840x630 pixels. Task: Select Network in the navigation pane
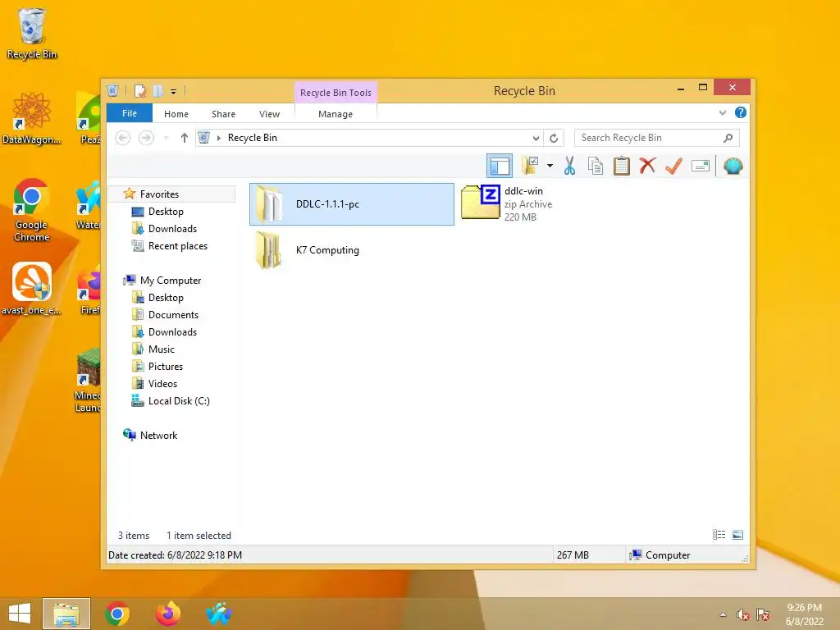pyautogui.click(x=158, y=435)
